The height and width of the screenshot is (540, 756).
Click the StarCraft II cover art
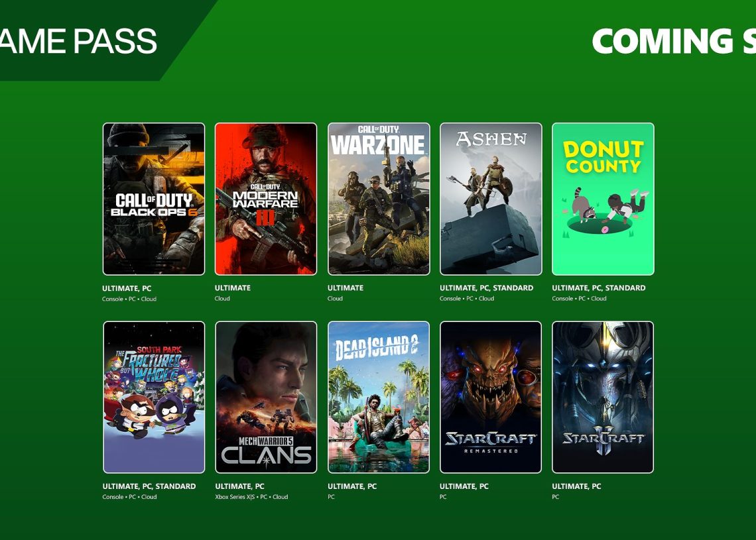[x=603, y=398]
